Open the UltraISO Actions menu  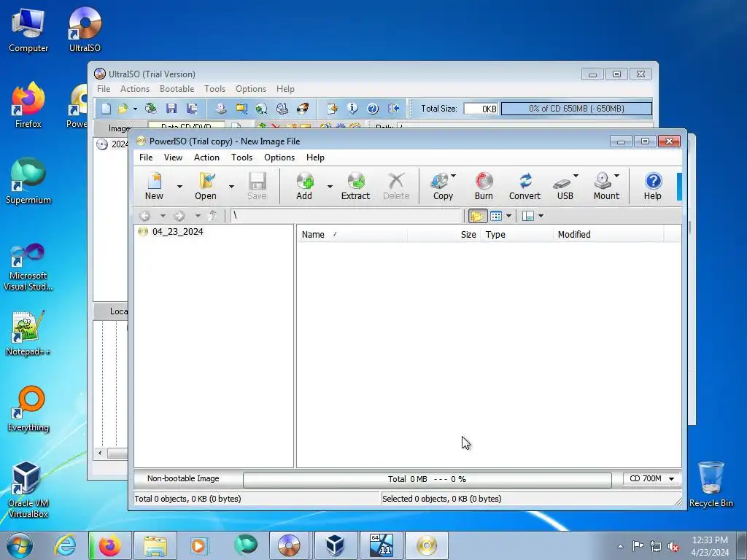coord(135,89)
